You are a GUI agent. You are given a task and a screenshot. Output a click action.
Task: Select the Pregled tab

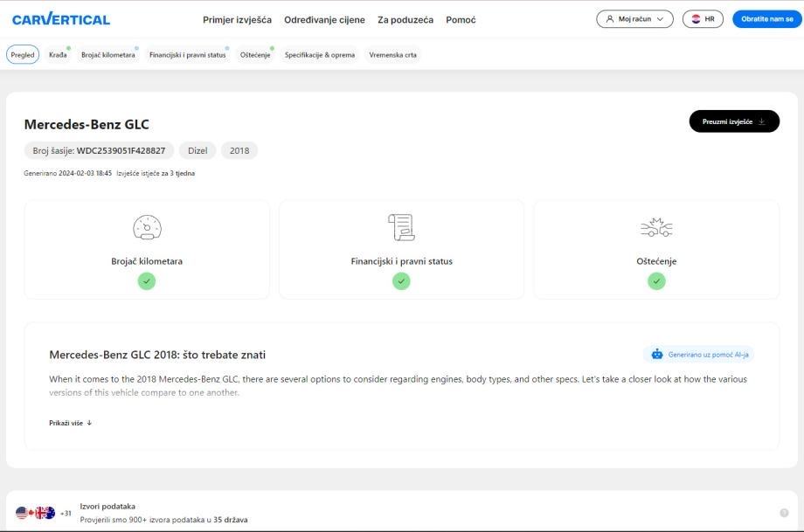(23, 55)
